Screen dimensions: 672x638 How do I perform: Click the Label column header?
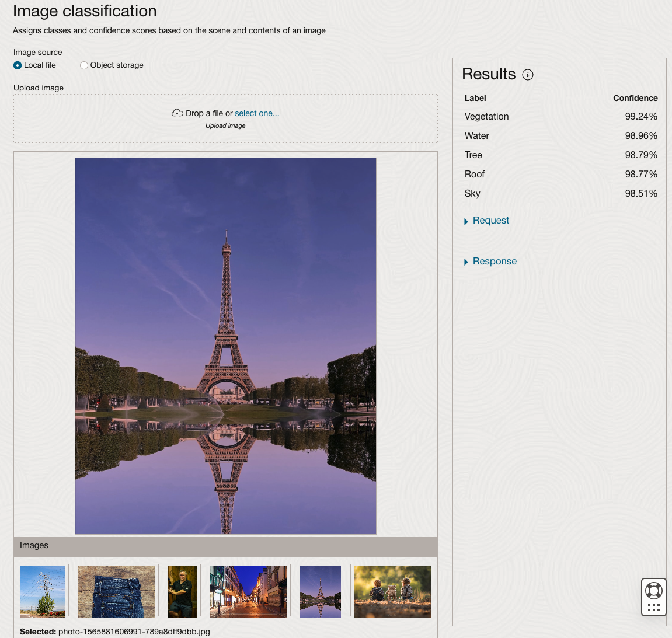coord(475,98)
